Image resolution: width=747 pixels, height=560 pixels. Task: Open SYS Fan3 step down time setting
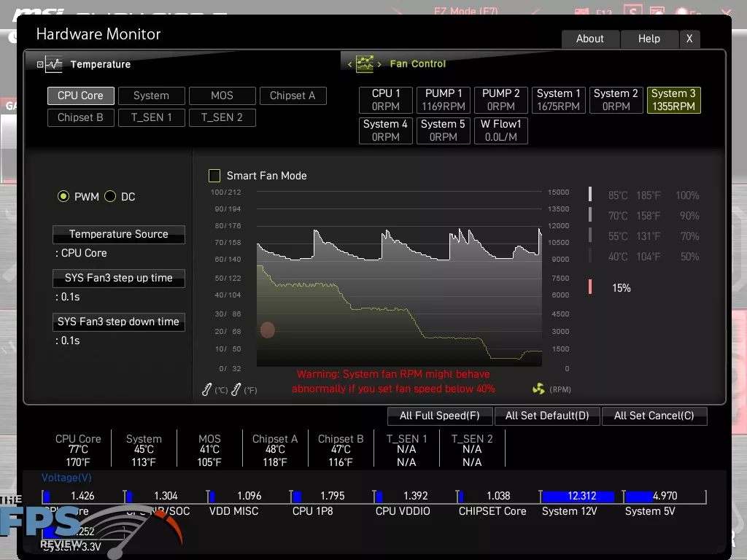click(x=119, y=322)
